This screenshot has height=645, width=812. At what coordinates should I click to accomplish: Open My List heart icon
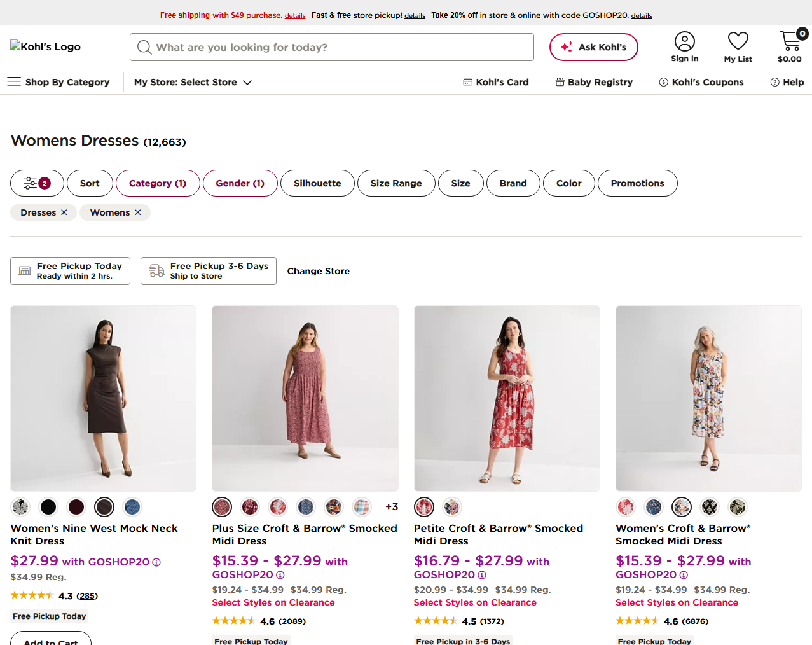click(738, 47)
